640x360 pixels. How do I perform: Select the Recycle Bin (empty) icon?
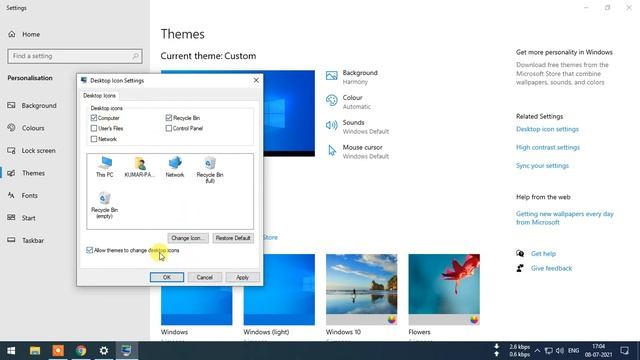point(104,205)
